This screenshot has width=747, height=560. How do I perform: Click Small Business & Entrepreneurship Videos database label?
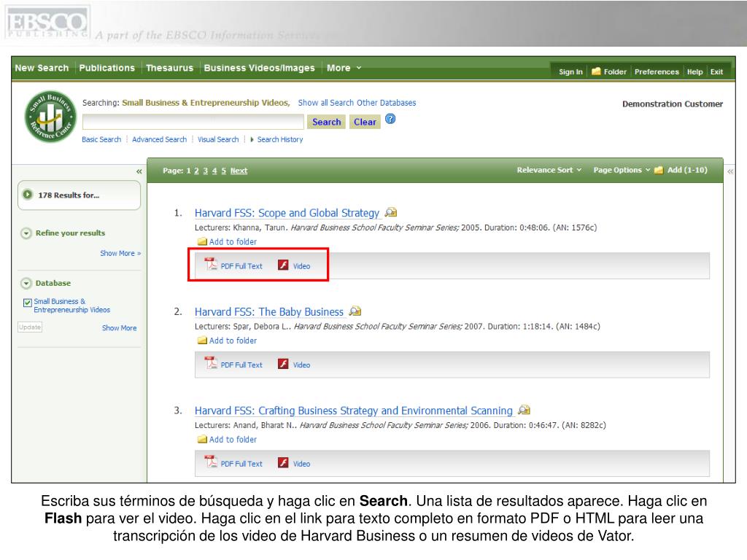coord(72,306)
